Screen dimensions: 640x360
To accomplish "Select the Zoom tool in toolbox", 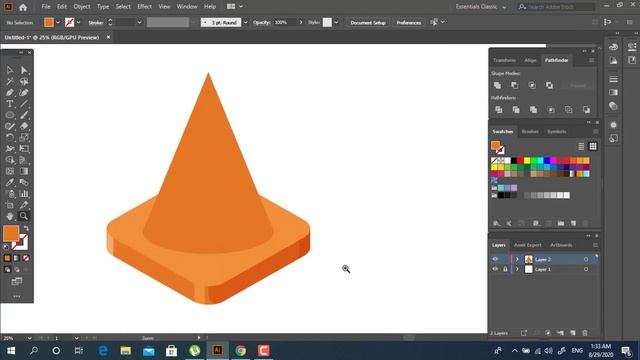I will coord(24,216).
